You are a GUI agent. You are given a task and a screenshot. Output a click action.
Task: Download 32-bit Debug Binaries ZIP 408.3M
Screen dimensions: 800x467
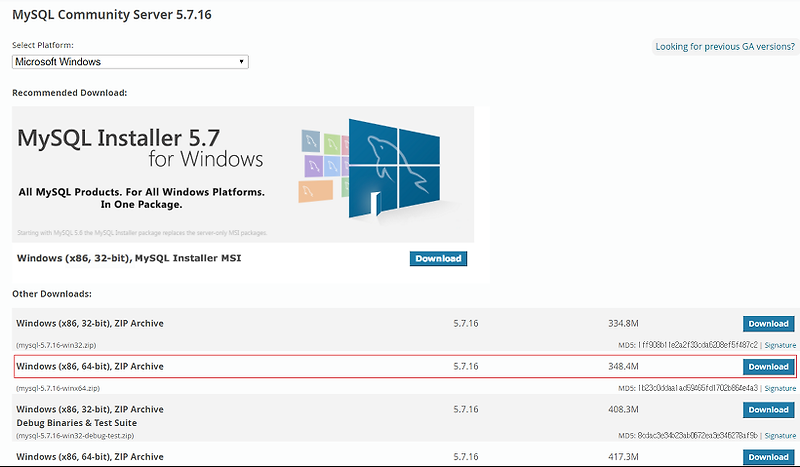click(x=768, y=409)
